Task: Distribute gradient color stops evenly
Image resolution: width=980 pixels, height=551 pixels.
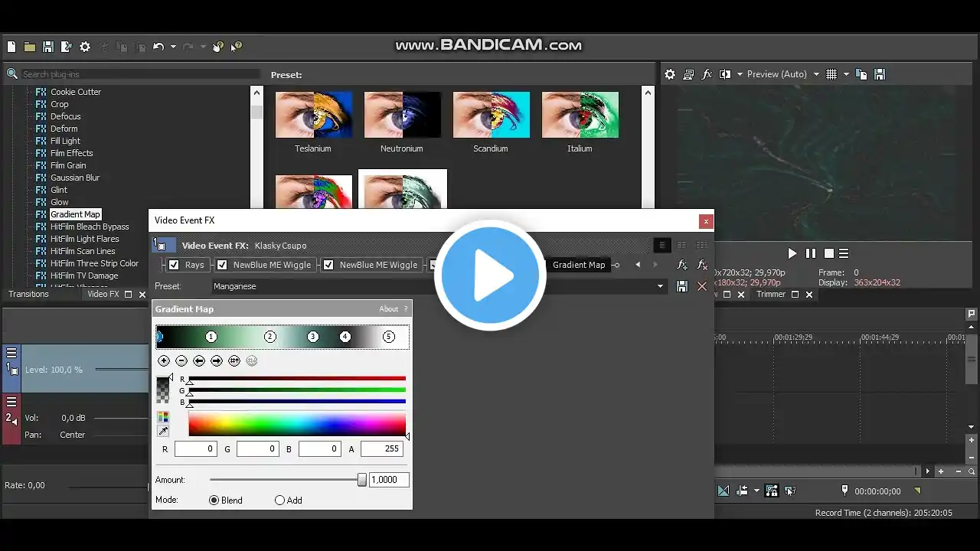Action: pos(234,360)
